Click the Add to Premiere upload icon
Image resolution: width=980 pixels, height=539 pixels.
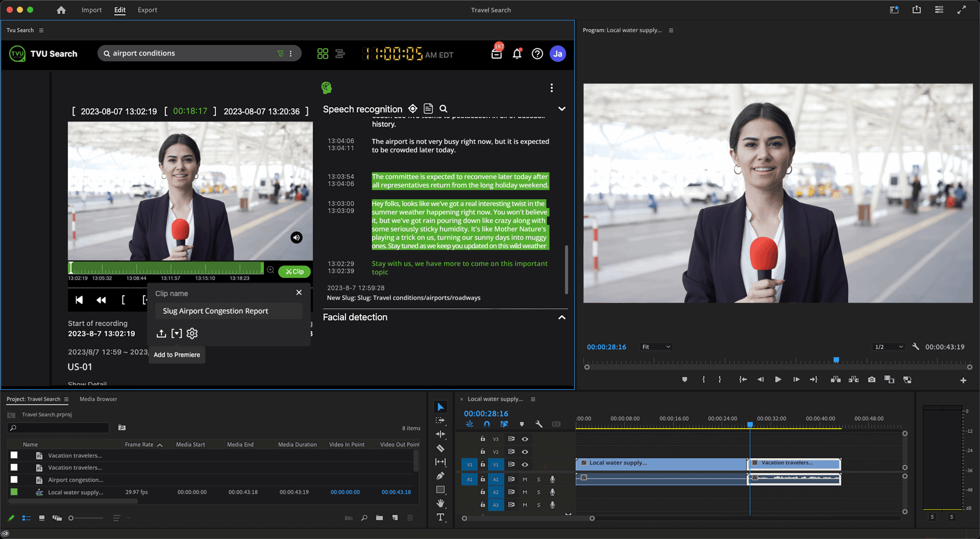pyautogui.click(x=161, y=333)
